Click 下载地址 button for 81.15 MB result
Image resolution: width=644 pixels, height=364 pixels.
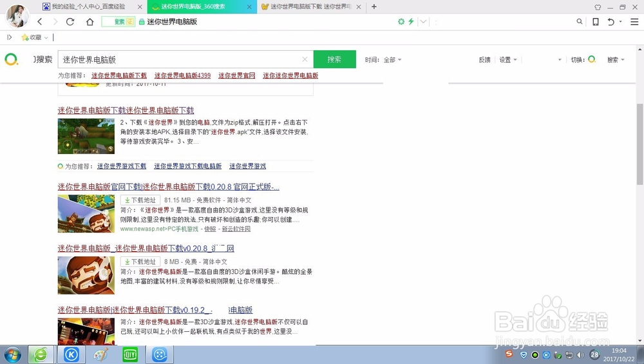tap(140, 200)
